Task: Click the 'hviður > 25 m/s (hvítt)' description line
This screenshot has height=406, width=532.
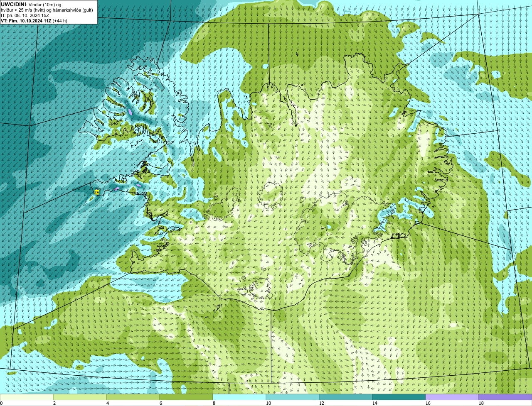Action: (47, 10)
